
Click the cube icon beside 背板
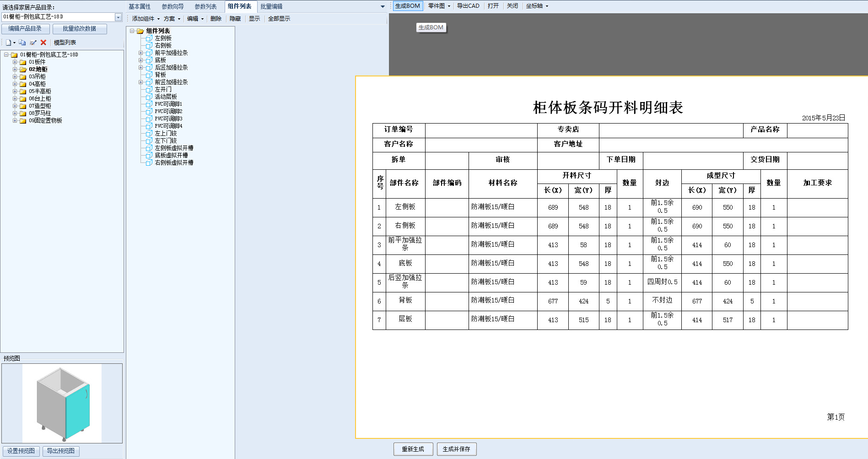[x=149, y=75]
